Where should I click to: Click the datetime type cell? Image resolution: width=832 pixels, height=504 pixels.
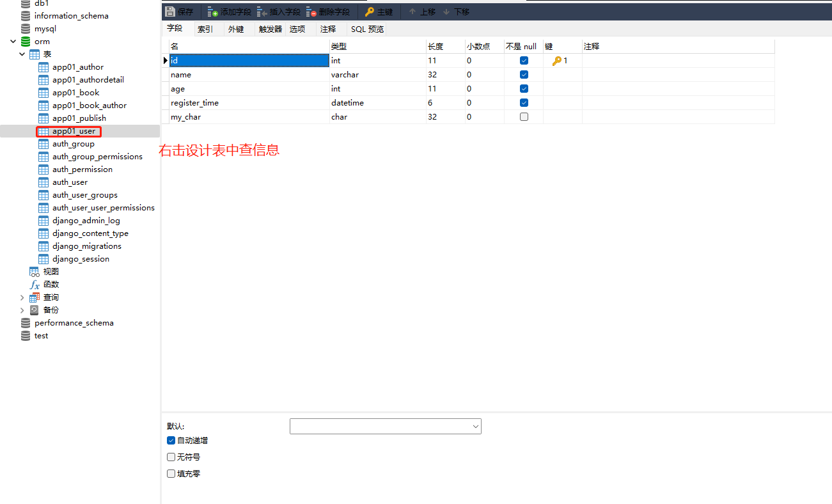point(378,103)
